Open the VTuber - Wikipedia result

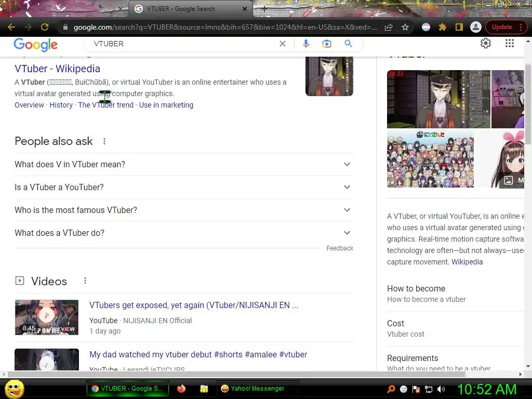tap(57, 69)
